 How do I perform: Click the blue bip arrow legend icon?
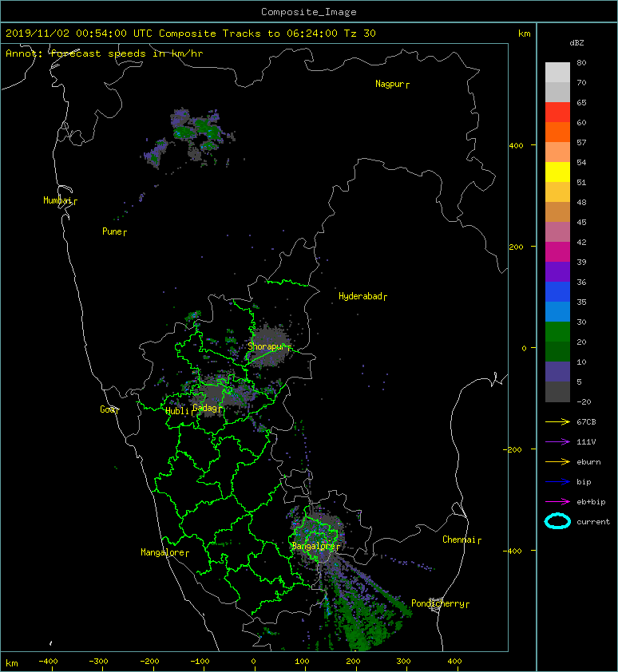557,482
